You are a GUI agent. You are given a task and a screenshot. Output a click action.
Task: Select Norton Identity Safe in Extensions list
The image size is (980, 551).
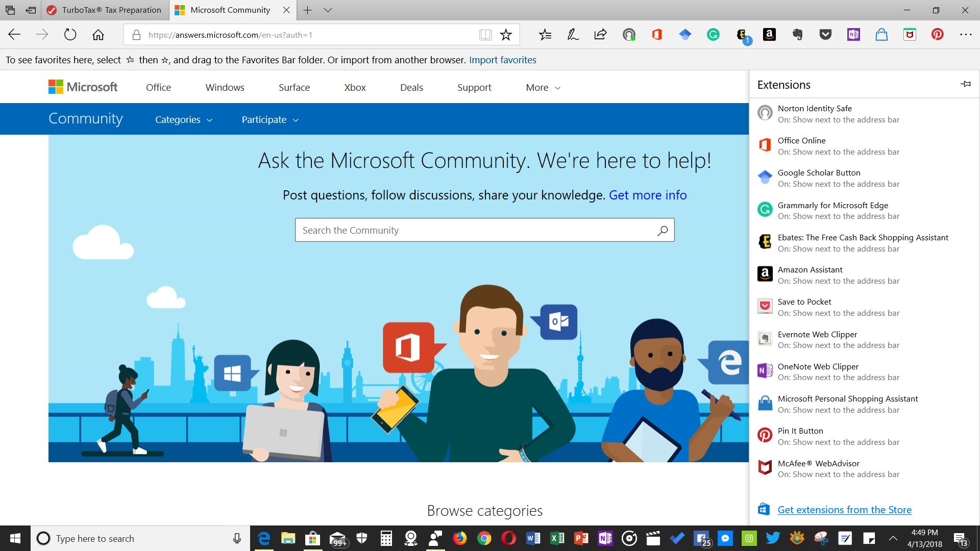point(864,114)
